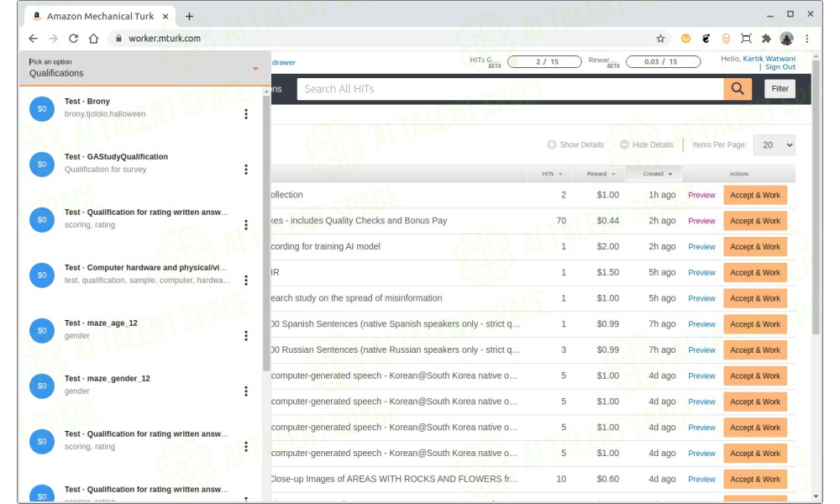
Task: Click the training AI model HIT title
Action: (x=326, y=246)
